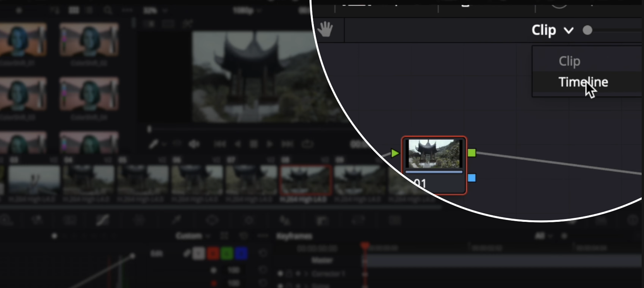Viewport: 644px width, 288px height.
Task: Select the red-outlined clip 08 thumbnail
Action: pyautogui.click(x=306, y=180)
